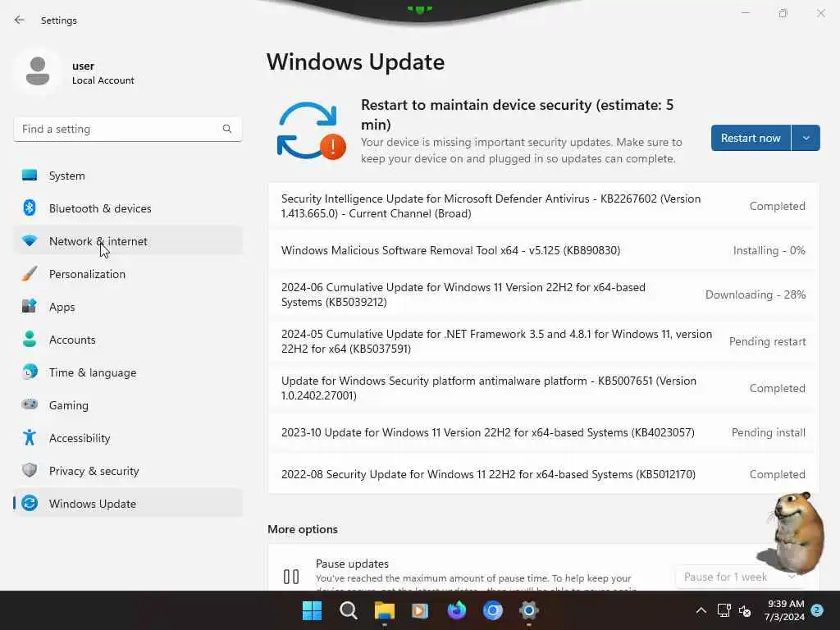Screen dimensions: 840x630
Task: Open Gaming settings
Action: pyautogui.click(x=128, y=404)
